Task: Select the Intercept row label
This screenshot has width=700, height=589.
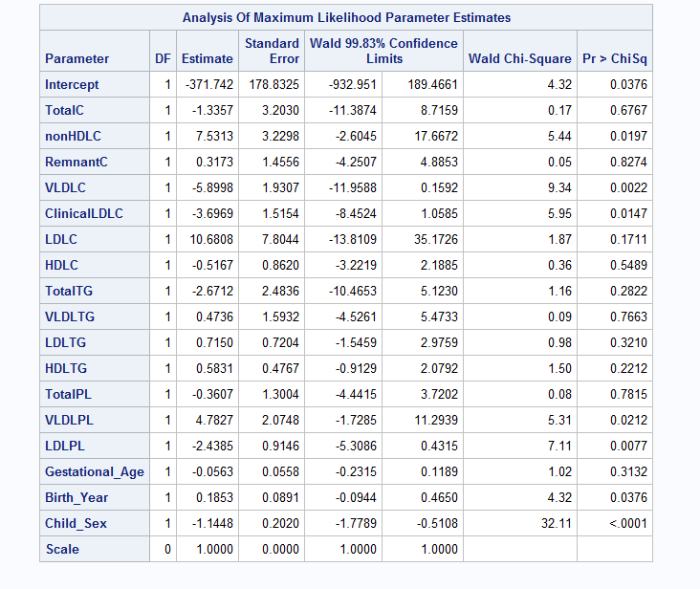Action: [72, 84]
